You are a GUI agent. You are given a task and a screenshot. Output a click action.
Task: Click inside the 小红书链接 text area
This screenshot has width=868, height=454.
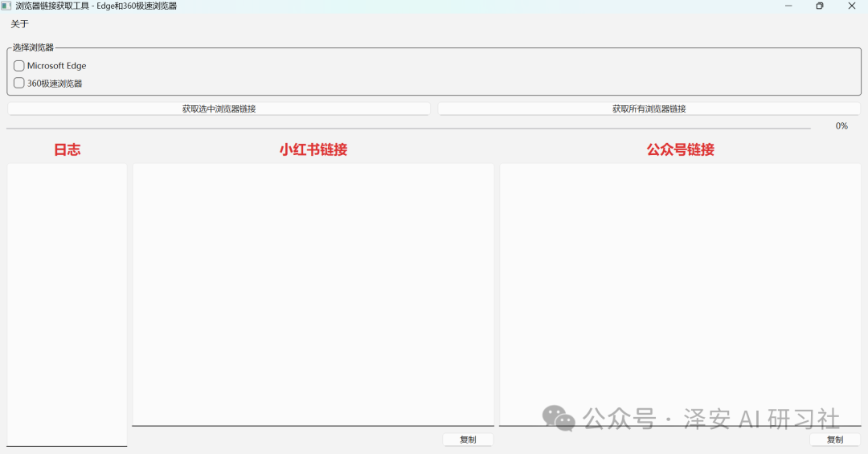313,295
